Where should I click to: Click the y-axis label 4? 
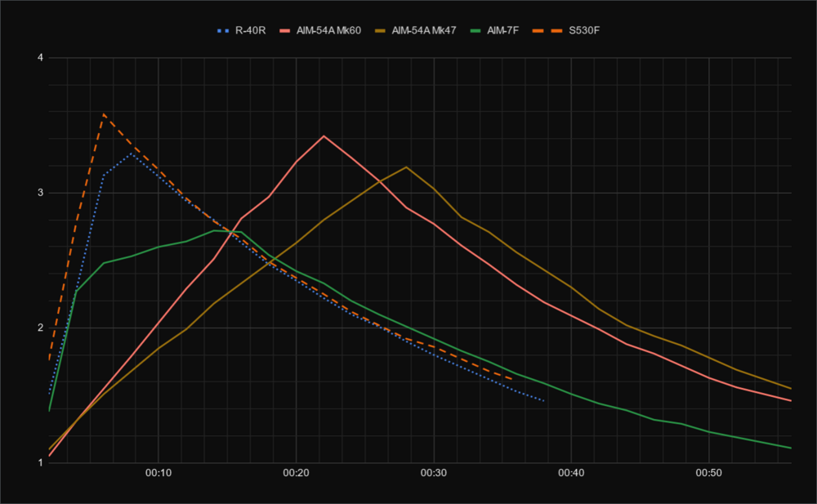(41, 58)
